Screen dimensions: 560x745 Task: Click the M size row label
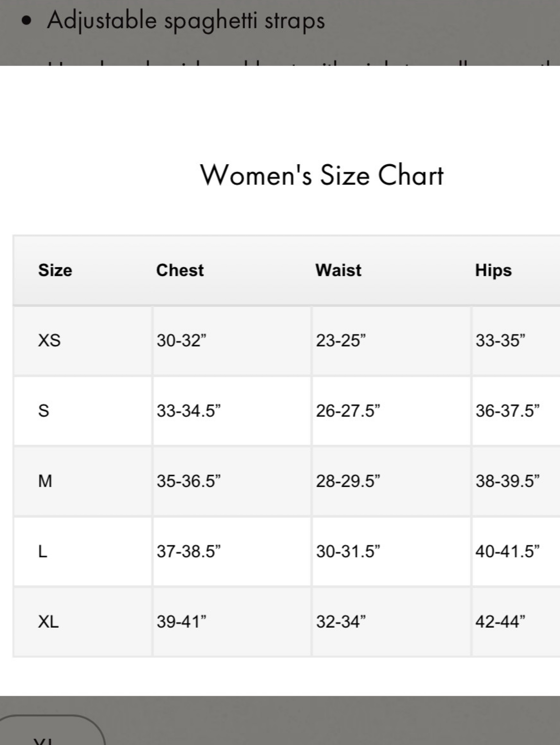(45, 481)
